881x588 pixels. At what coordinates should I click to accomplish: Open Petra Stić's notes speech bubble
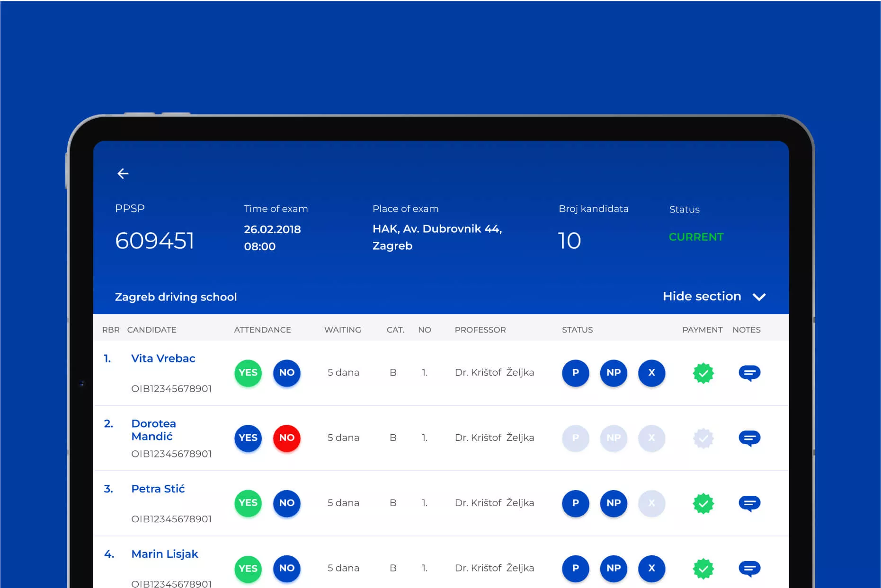tap(749, 503)
